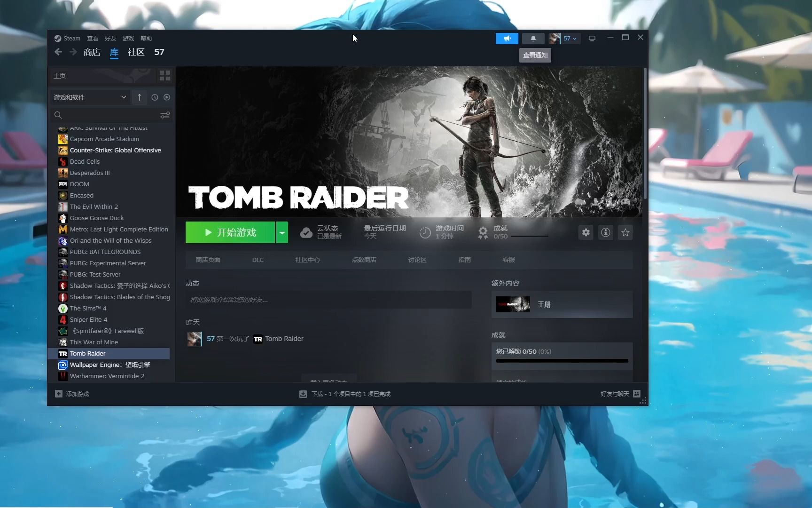
Task: Open the 客服 support link
Action: [509, 260]
